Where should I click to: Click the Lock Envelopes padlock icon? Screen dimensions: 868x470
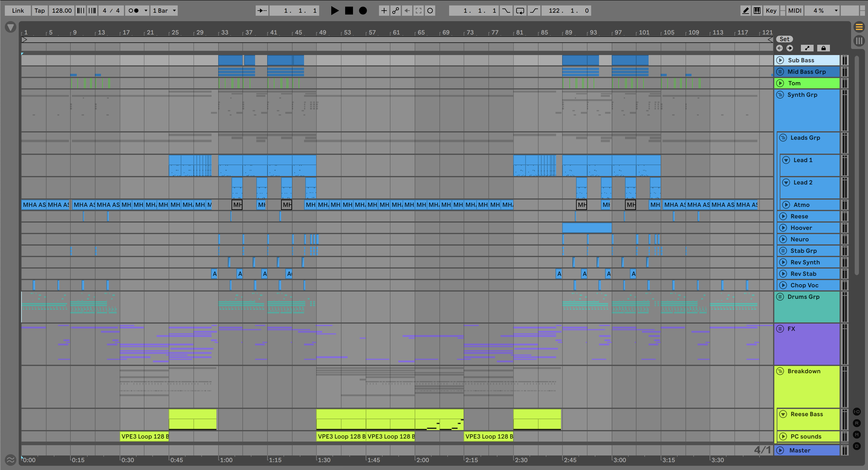pos(823,48)
